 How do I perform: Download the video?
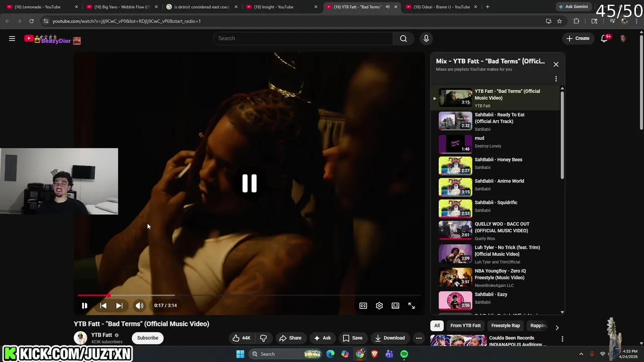(390, 338)
